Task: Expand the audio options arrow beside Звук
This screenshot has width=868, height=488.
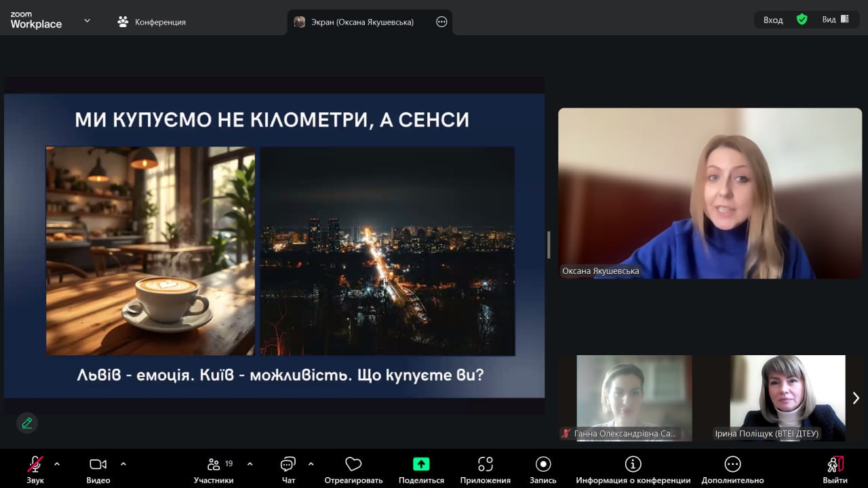Action: [x=57, y=464]
